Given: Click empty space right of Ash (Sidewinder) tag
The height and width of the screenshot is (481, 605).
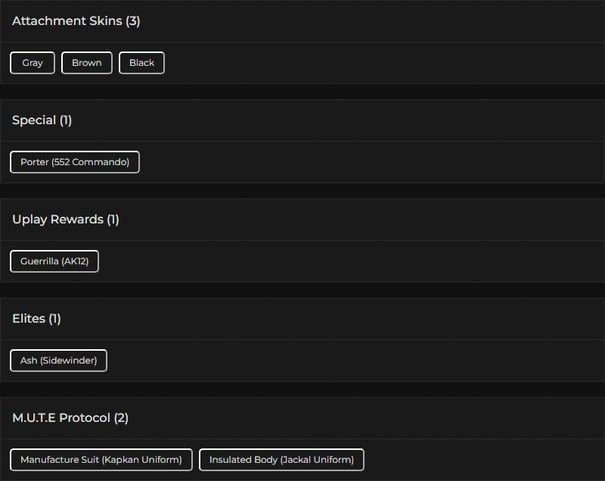Looking at the screenshot, I should (350, 360).
